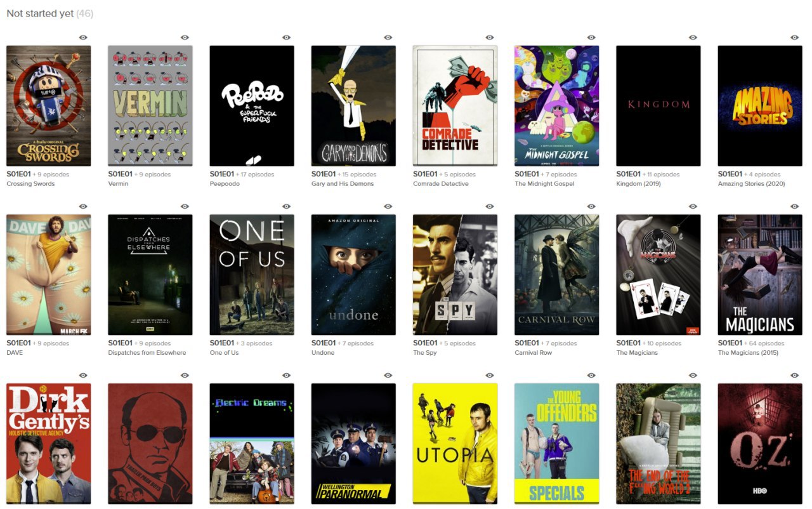Open the Electric Dreams poster

point(252,444)
